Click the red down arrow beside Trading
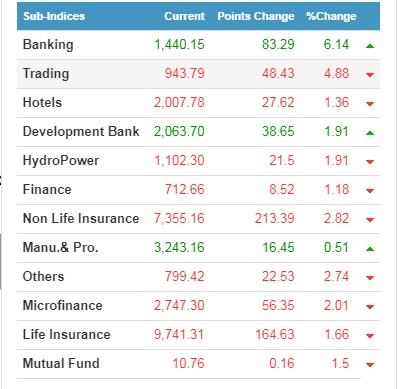The width and height of the screenshot is (398, 389). pyautogui.click(x=370, y=75)
